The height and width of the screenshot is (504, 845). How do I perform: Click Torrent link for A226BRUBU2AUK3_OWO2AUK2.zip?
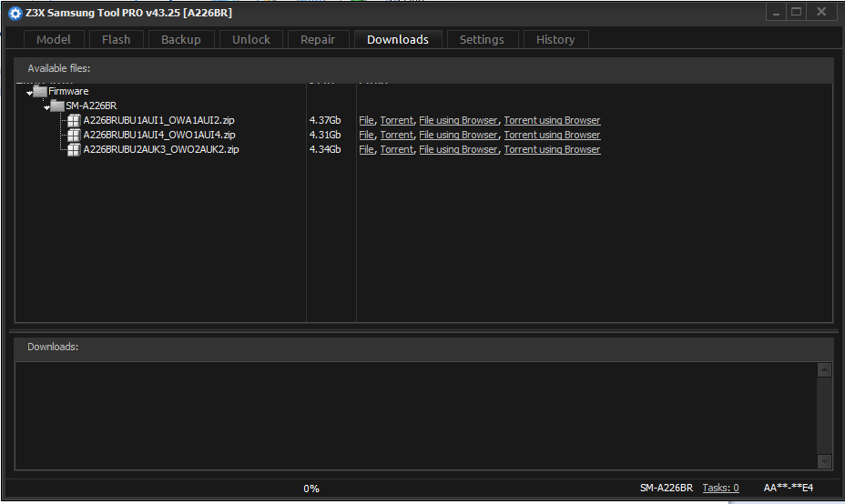pyautogui.click(x=397, y=149)
